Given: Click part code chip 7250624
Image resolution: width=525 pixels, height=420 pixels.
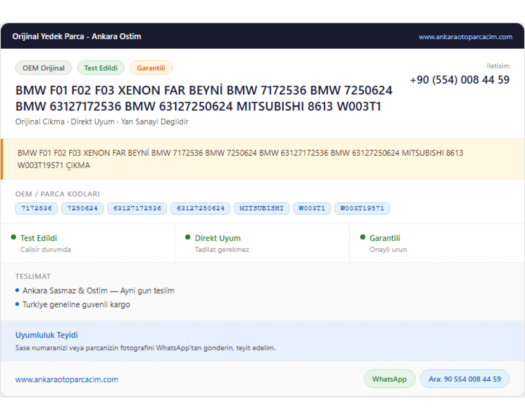Looking at the screenshot, I should click(82, 208).
